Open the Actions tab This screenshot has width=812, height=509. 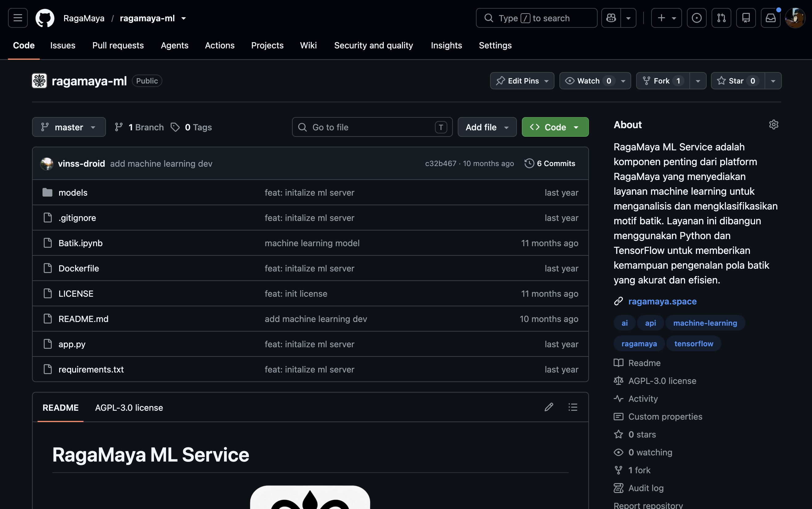[219, 45]
